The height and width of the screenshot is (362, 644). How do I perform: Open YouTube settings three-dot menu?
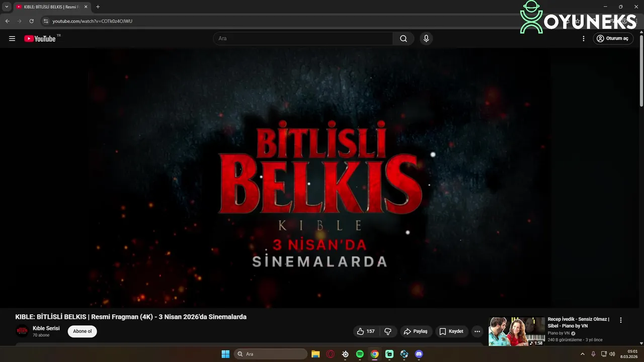(584, 39)
